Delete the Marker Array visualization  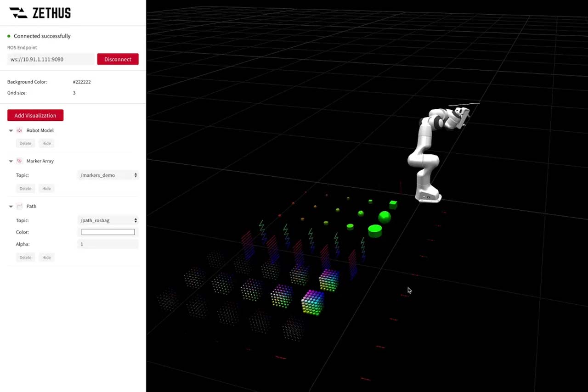25,188
